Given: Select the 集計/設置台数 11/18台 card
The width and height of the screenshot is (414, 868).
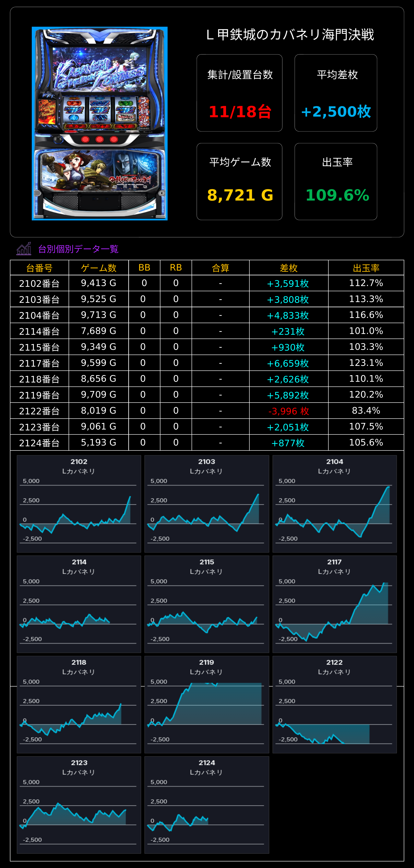Looking at the screenshot, I should click(x=239, y=93).
